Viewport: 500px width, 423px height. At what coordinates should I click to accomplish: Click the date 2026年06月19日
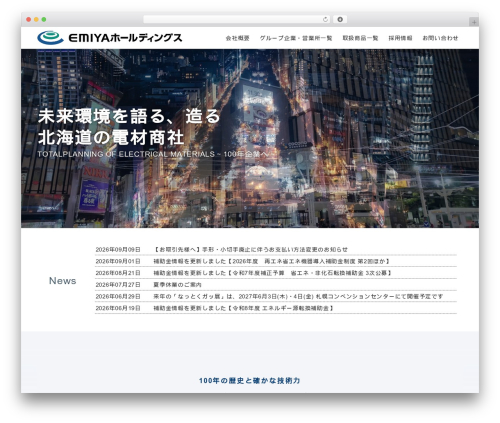click(118, 308)
